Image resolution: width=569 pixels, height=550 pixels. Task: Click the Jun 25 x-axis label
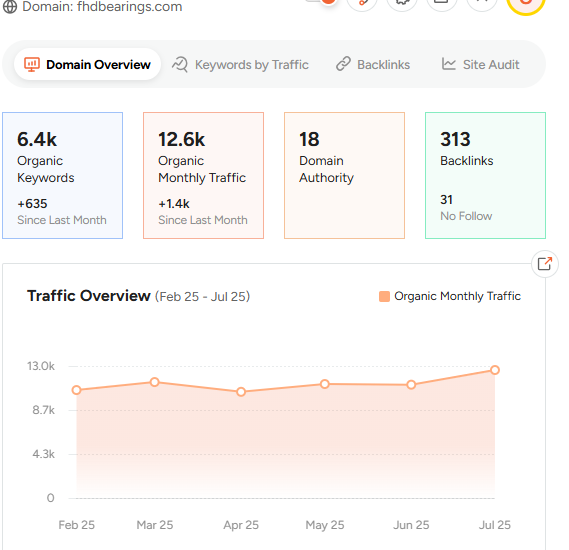pyautogui.click(x=411, y=525)
